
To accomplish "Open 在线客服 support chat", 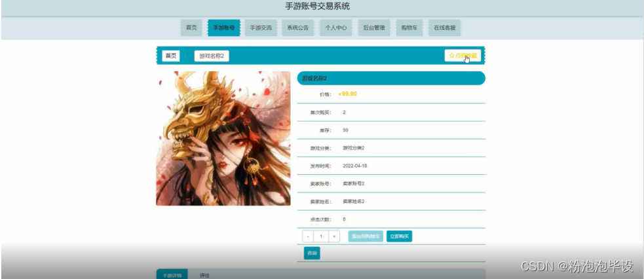I will click(444, 28).
